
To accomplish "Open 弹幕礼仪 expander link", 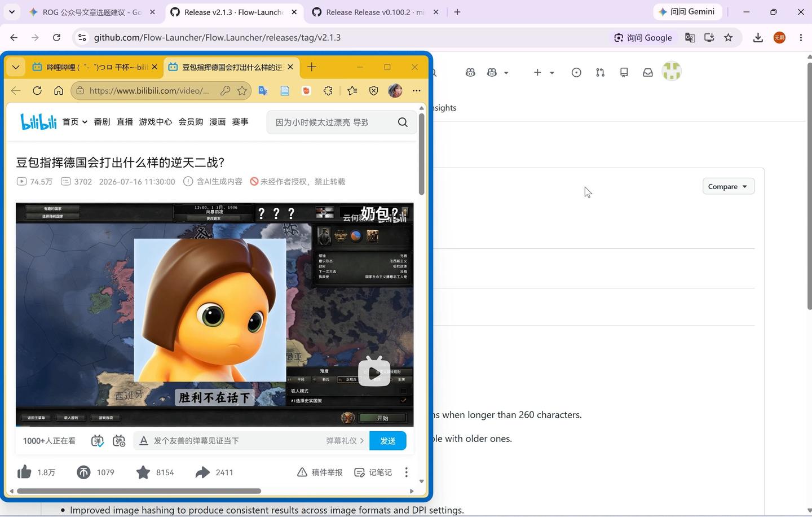I will (x=345, y=441).
